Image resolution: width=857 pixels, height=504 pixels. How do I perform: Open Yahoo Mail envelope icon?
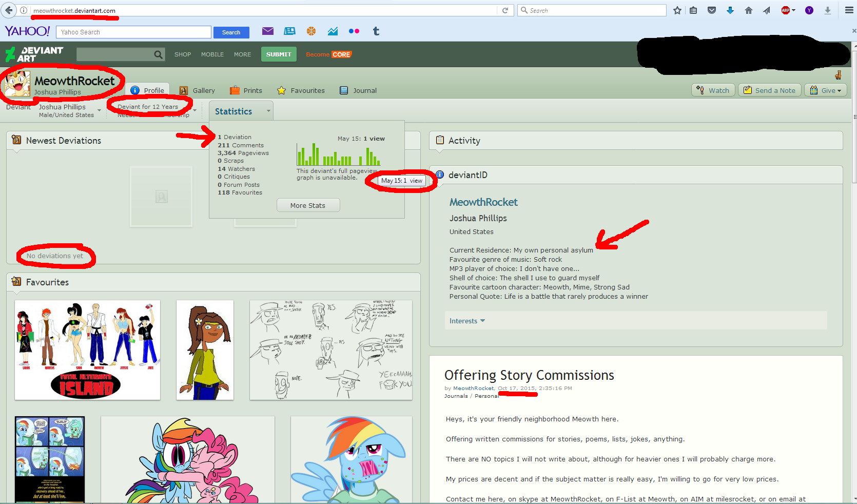268,31
